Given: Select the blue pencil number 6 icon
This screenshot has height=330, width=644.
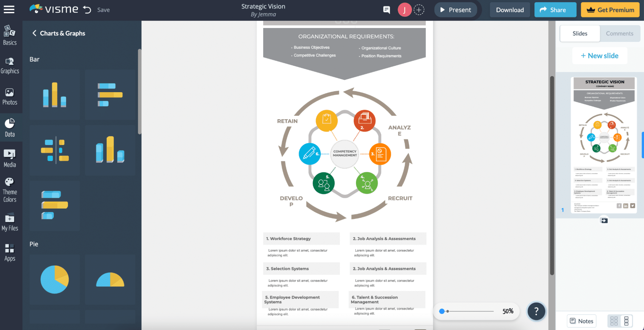Looking at the screenshot, I should pyautogui.click(x=310, y=154).
